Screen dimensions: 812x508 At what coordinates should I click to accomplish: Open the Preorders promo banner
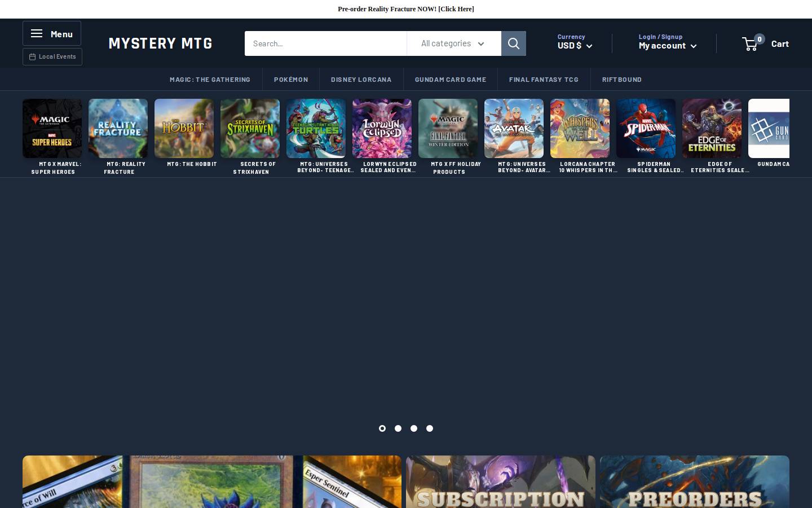point(695,482)
